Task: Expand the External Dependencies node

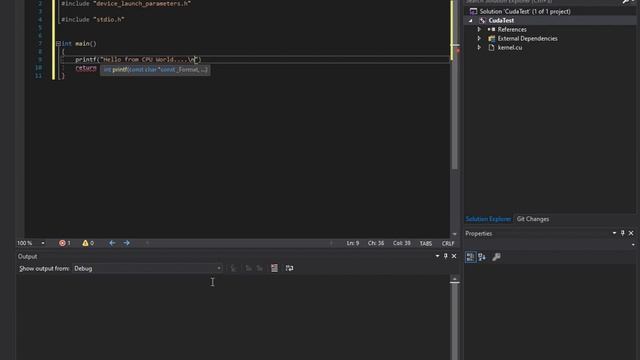Action: [x=479, y=38]
